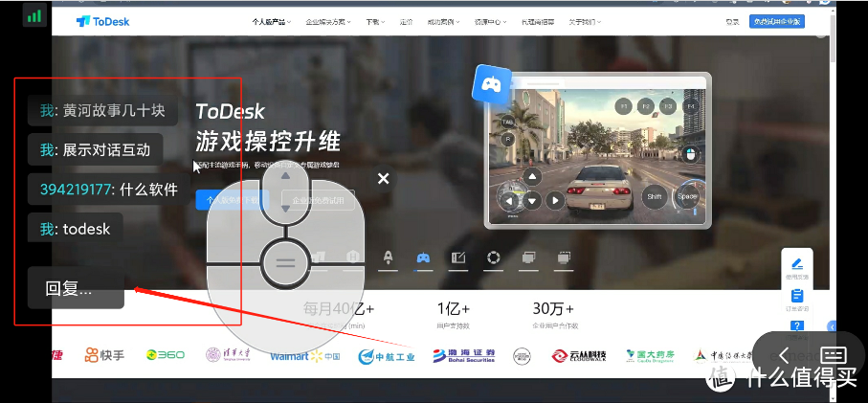
Task: Open the question mark help icon
Action: click(x=797, y=326)
